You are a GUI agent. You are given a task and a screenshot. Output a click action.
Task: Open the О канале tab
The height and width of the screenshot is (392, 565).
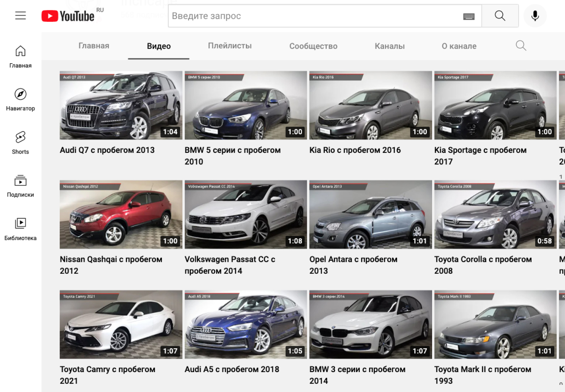tap(459, 46)
